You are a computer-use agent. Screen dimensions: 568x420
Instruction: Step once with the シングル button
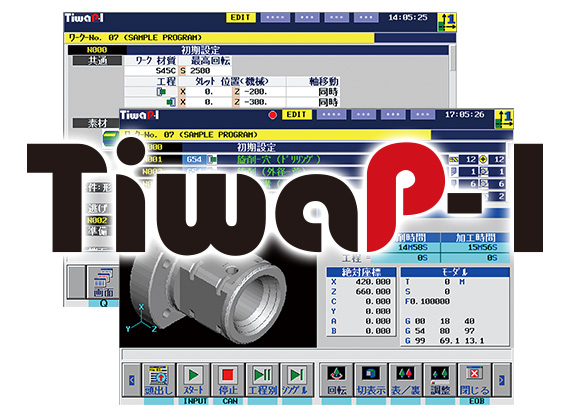[x=297, y=380]
